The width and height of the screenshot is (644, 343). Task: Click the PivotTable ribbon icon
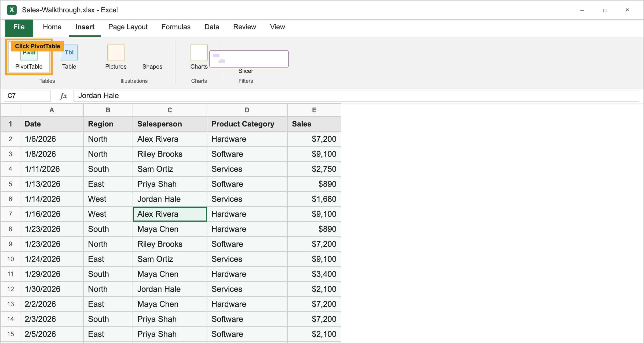point(29,57)
